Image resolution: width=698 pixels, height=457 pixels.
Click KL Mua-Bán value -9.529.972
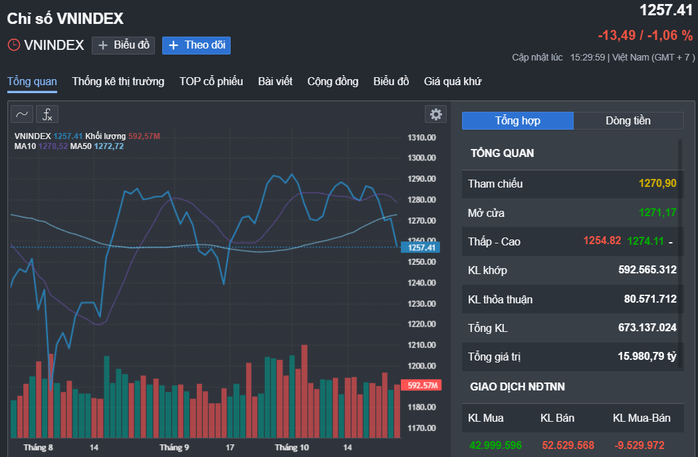639,445
